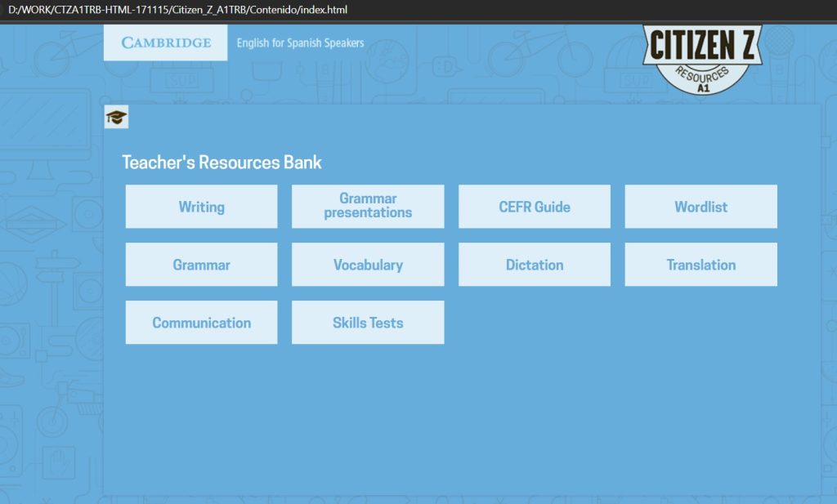This screenshot has height=504, width=837.
Task: Open the Wordlist section
Action: (700, 206)
